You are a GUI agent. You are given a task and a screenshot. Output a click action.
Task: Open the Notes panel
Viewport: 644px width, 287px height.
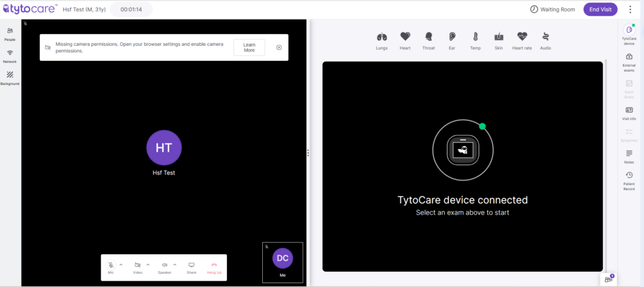[x=629, y=157]
